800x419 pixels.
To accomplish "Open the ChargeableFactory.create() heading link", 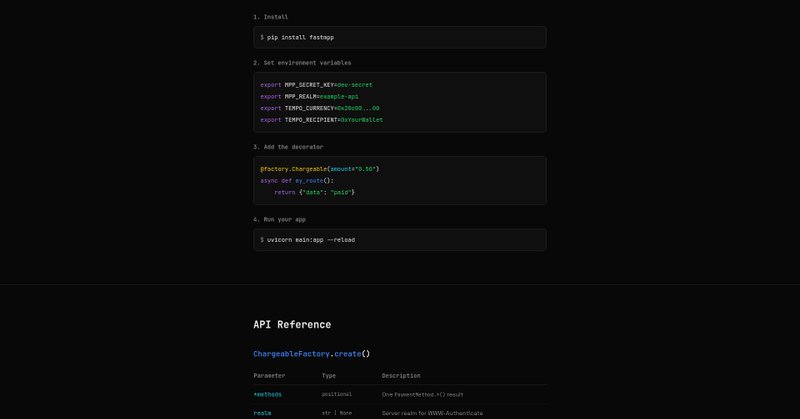I will click(x=311, y=354).
